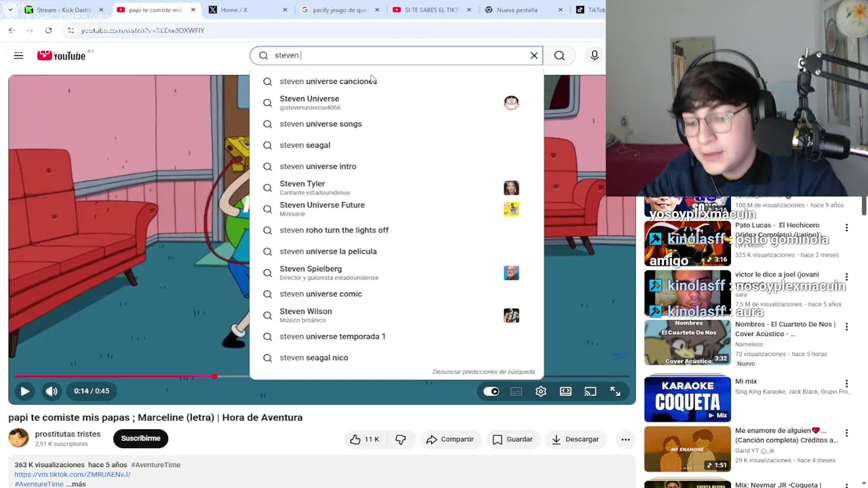Click the Steven Spielberg thumbnail in suggestions

(x=511, y=272)
